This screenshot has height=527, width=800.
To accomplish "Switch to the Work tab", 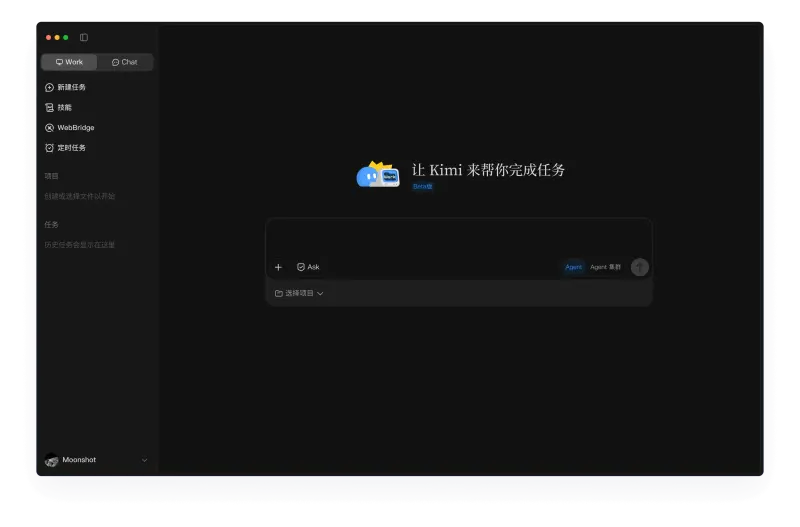I will pos(69,62).
